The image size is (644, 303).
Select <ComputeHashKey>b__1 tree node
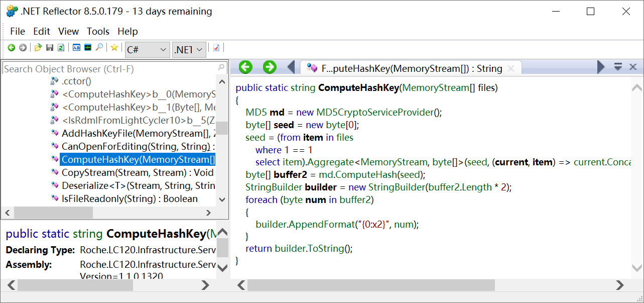(x=139, y=107)
